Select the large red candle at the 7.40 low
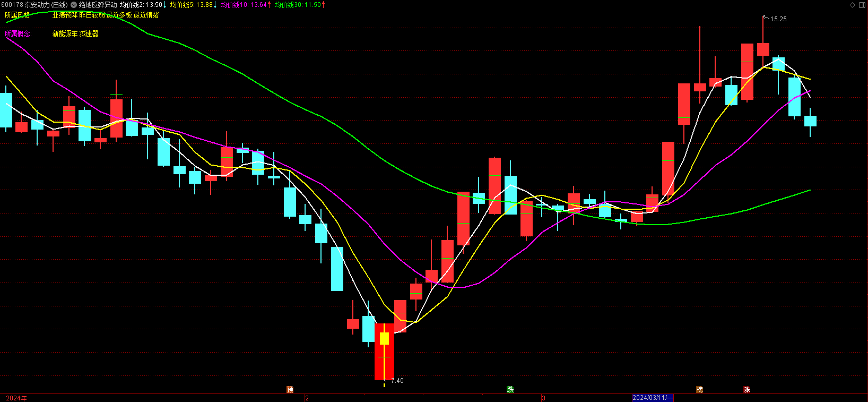Viewport: 868px width, 402px height. tap(384, 352)
